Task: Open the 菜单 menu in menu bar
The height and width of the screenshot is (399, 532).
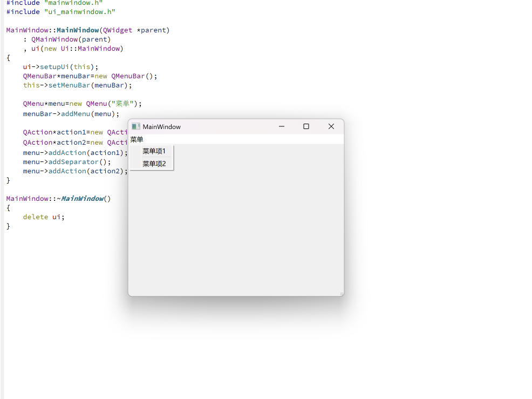Action: point(137,139)
